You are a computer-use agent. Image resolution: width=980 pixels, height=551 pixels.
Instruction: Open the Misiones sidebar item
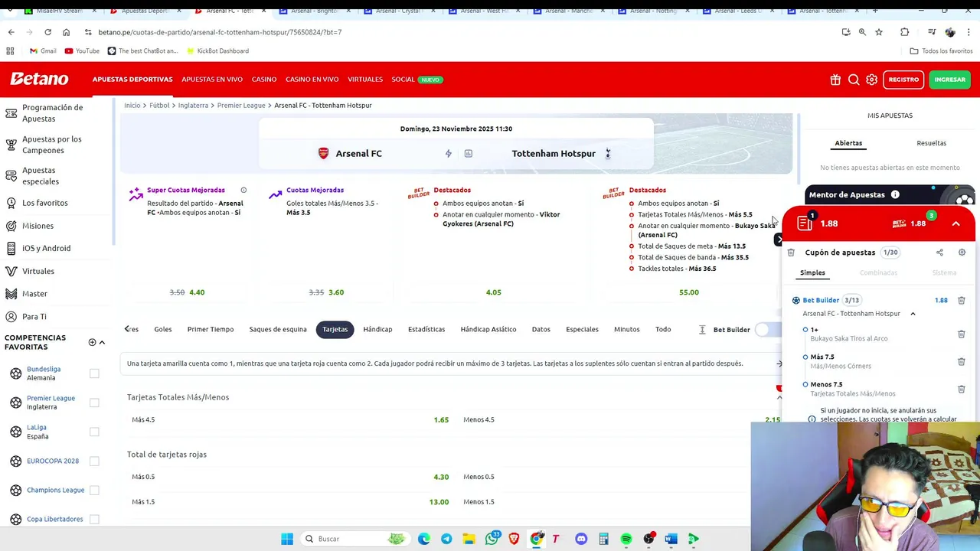pos(38,226)
